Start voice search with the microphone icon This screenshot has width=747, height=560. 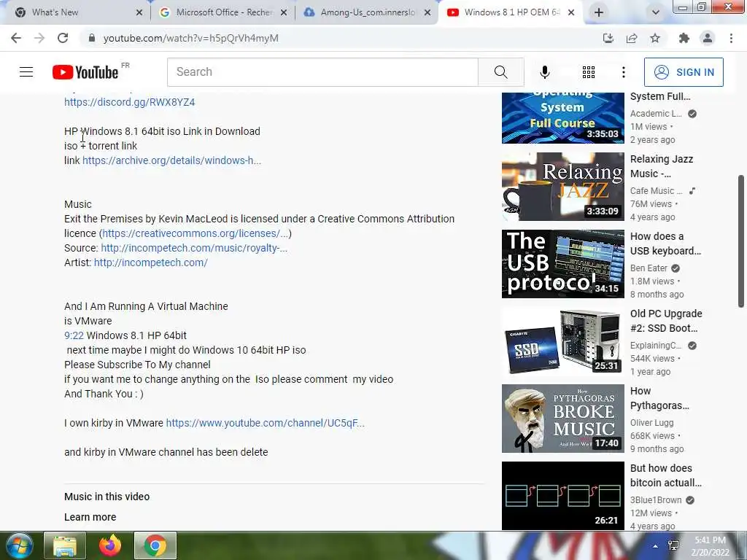545,72
